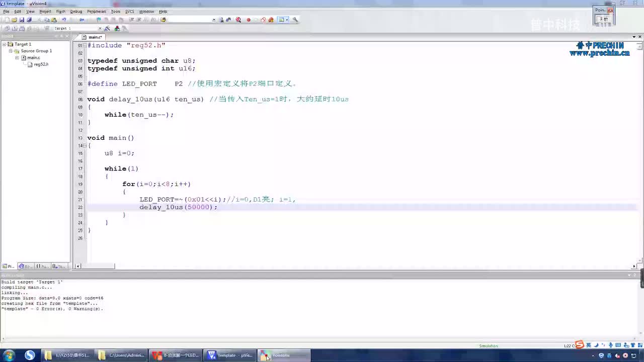Navigate backwards with the blue arrow icon
644x362 pixels.
point(82,20)
